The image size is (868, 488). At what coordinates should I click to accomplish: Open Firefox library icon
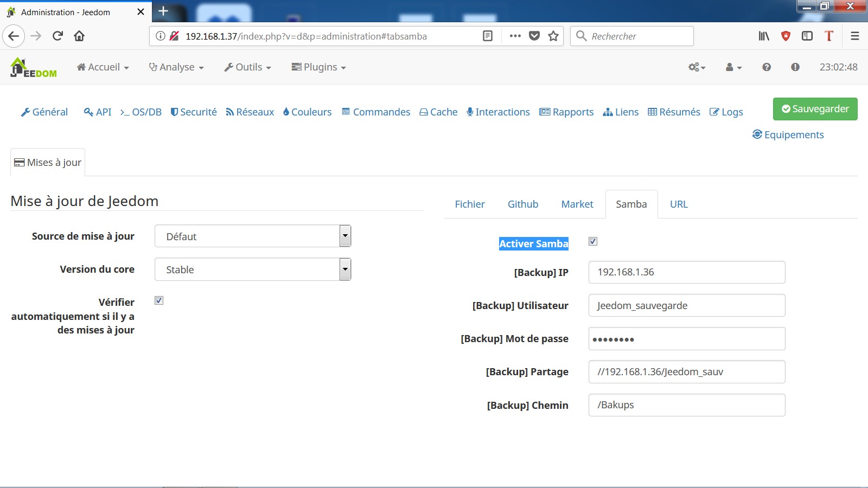click(764, 36)
